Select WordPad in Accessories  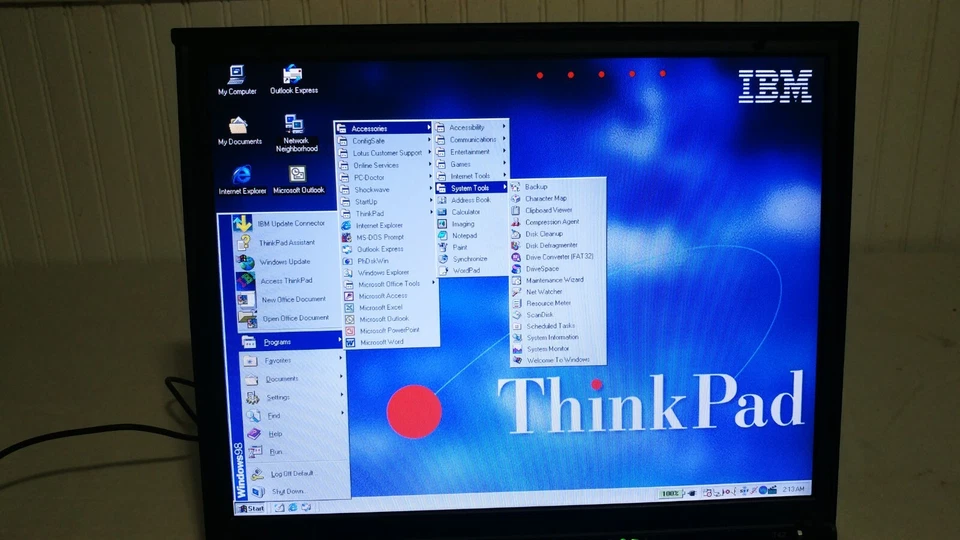pos(473,271)
